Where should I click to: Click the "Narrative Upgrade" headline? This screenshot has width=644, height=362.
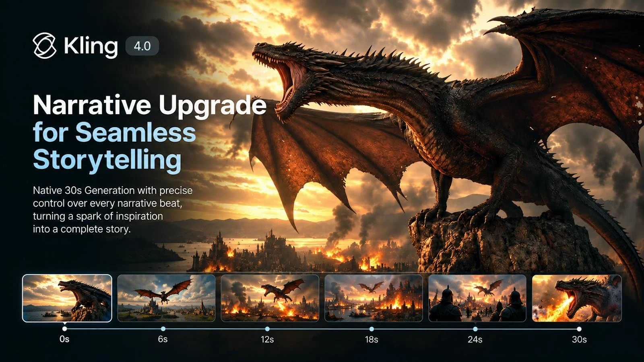coord(150,106)
